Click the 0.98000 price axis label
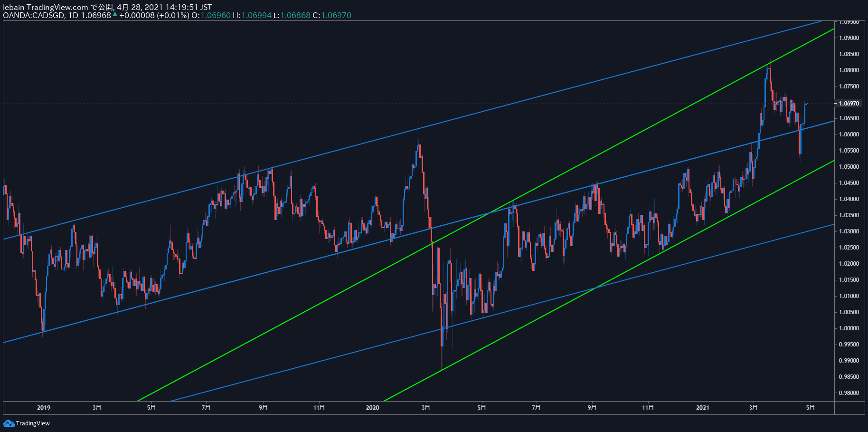The width and height of the screenshot is (868, 432). pyautogui.click(x=849, y=393)
